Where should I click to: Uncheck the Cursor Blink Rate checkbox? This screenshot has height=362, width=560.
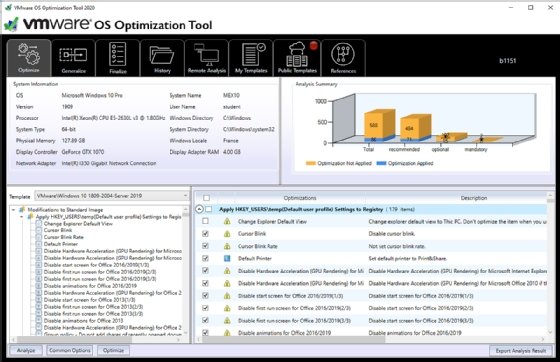point(205,246)
